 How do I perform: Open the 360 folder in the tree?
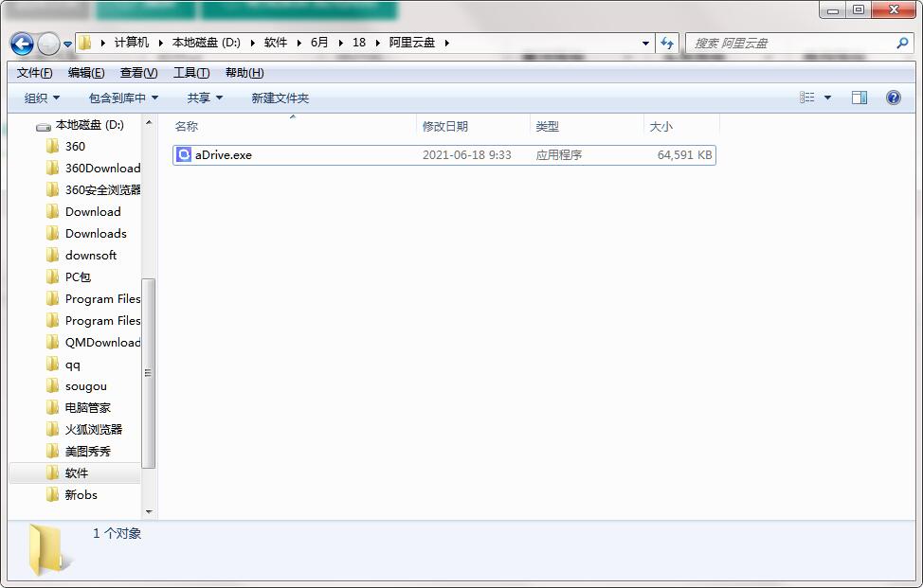[75, 147]
